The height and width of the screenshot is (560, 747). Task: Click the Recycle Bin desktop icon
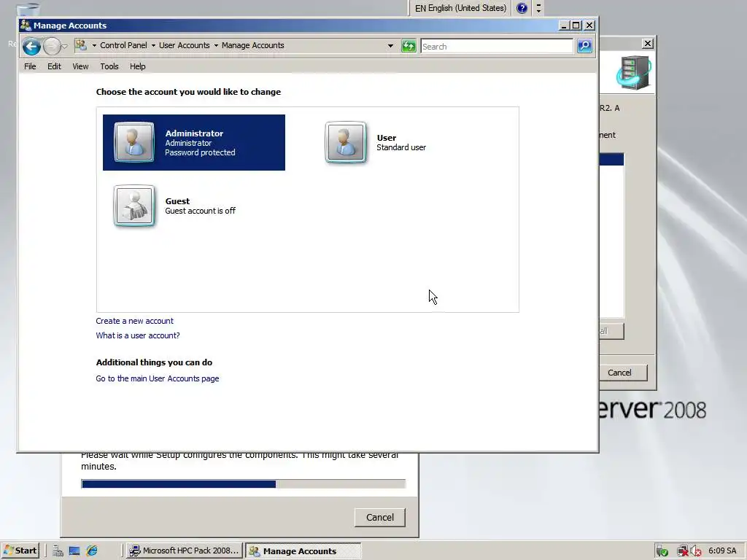(x=28, y=9)
